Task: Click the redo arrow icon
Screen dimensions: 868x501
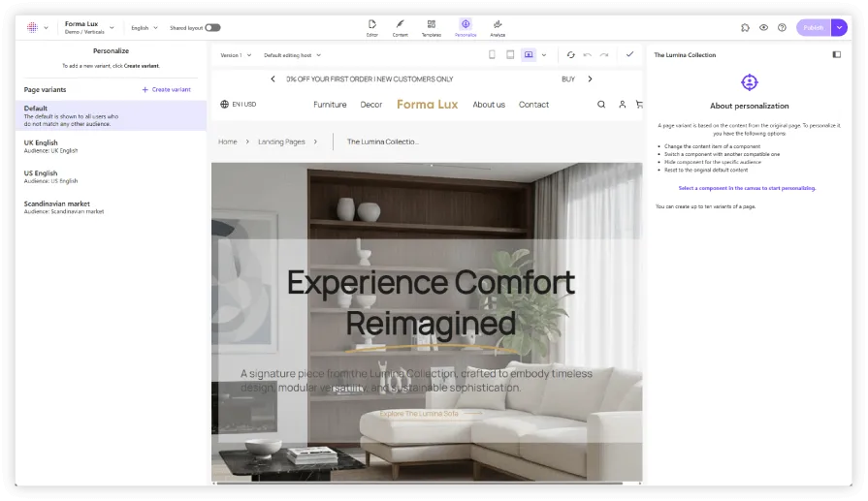Action: coord(604,54)
